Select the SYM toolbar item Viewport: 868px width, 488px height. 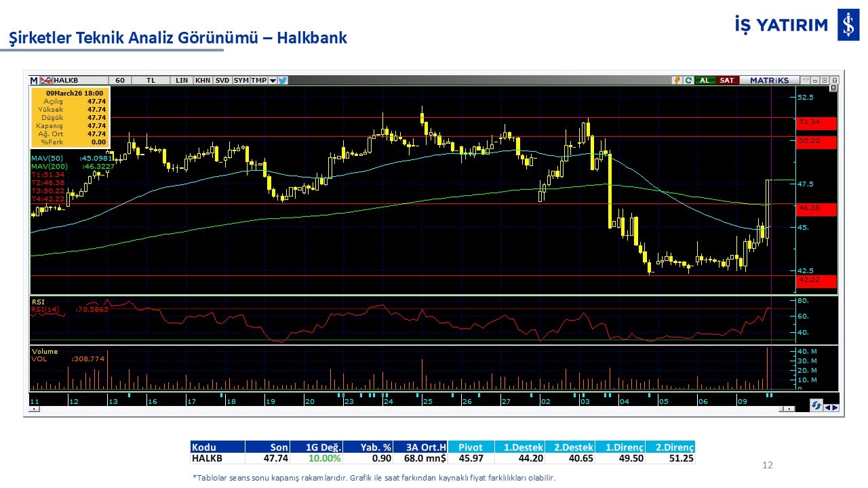(241, 80)
